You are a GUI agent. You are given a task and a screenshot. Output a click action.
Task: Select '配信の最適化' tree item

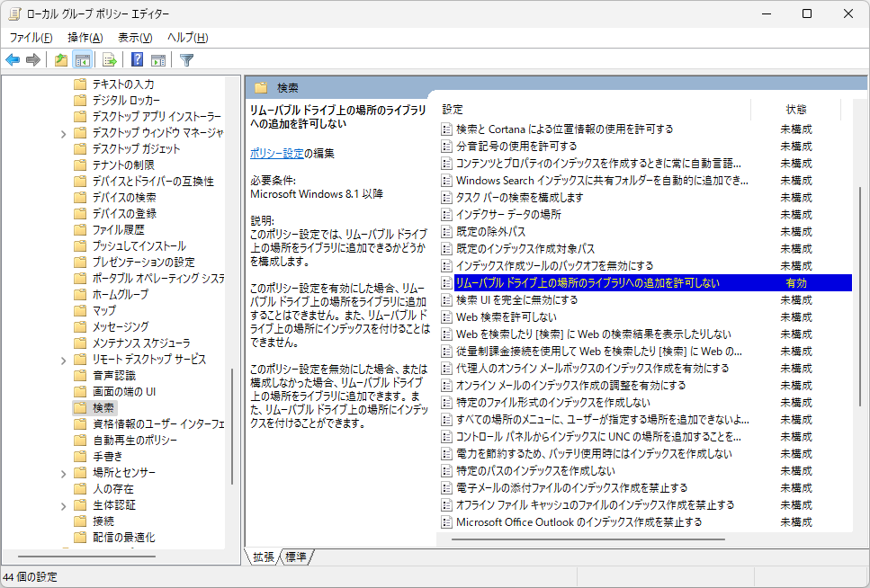[x=124, y=538]
